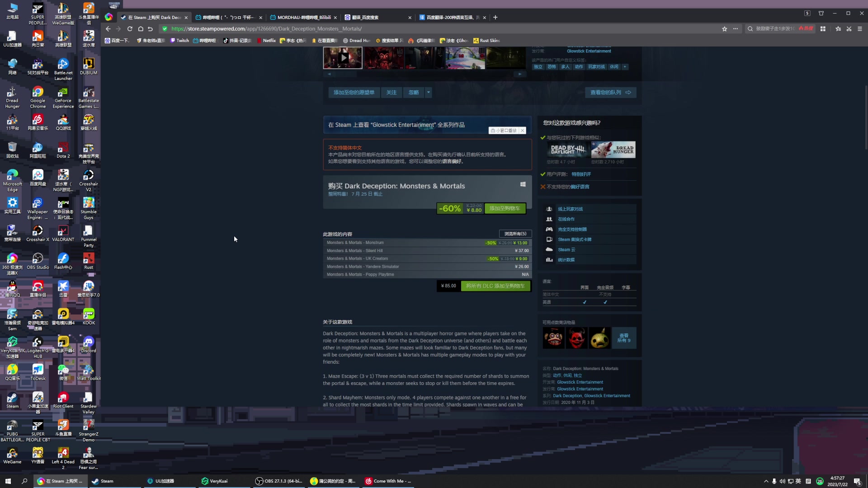Expand the ignore options dropdown arrow
This screenshot has width=868, height=488.
429,93
